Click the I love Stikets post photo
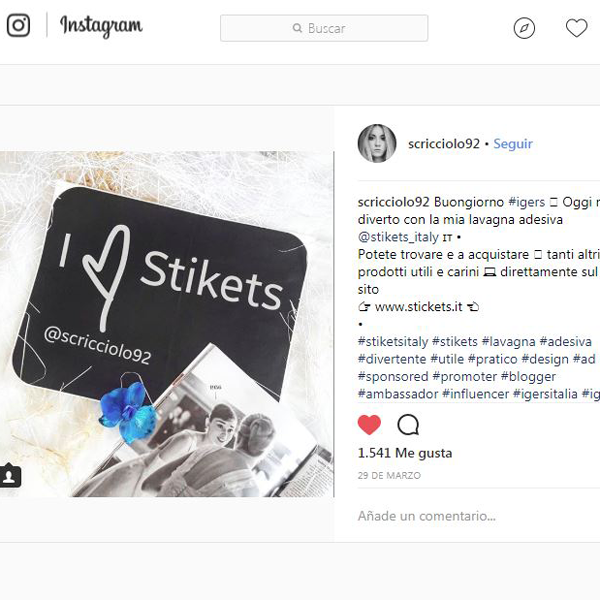600x600 pixels. [167, 324]
